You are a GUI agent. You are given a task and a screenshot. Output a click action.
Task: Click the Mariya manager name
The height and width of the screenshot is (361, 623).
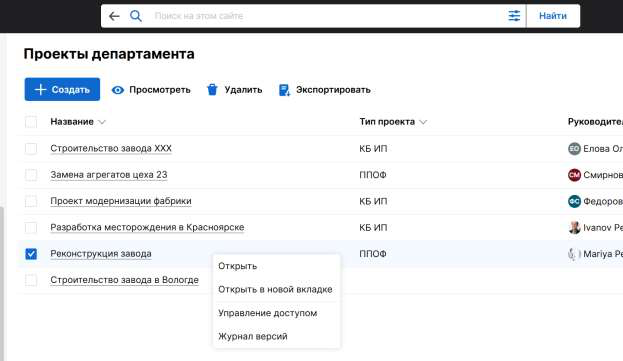[x=603, y=254]
